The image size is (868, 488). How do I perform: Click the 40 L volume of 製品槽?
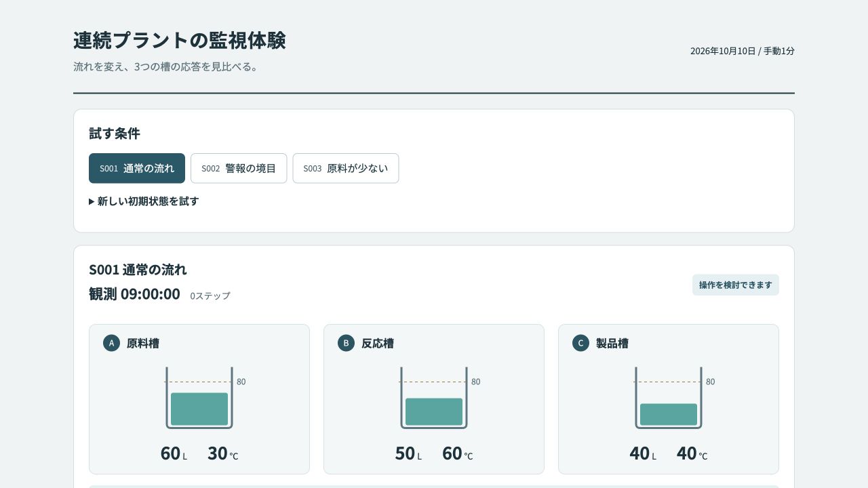[x=643, y=453]
